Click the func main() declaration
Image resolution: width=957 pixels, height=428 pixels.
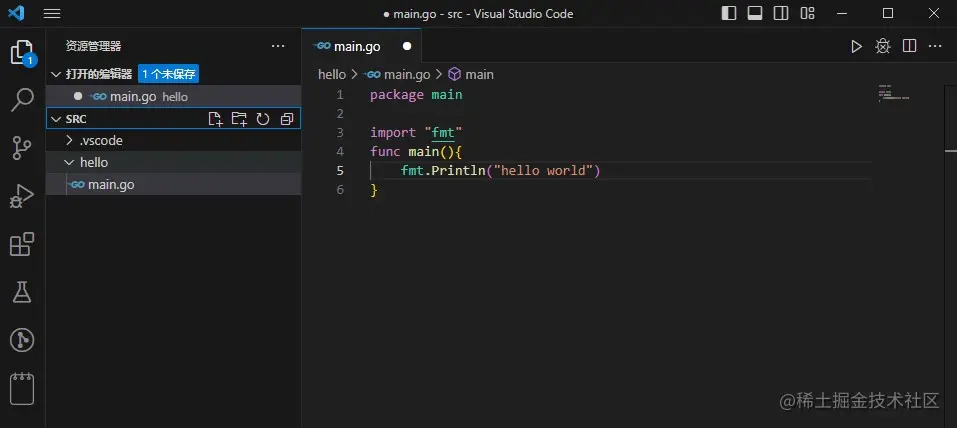(416, 151)
